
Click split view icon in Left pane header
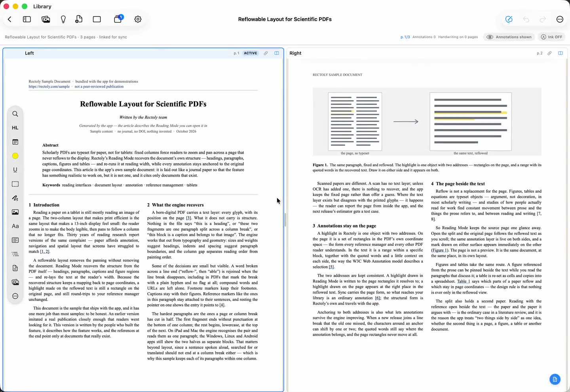click(x=277, y=53)
